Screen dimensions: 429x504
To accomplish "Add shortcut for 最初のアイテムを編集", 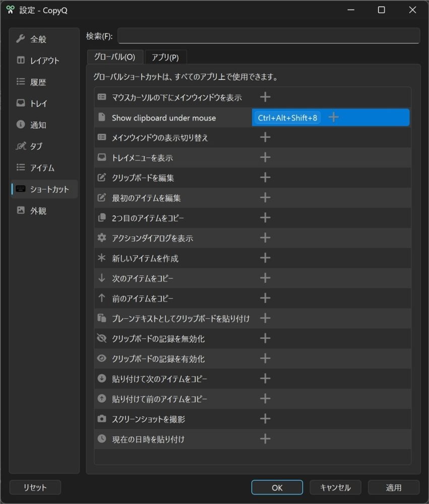I will click(265, 198).
